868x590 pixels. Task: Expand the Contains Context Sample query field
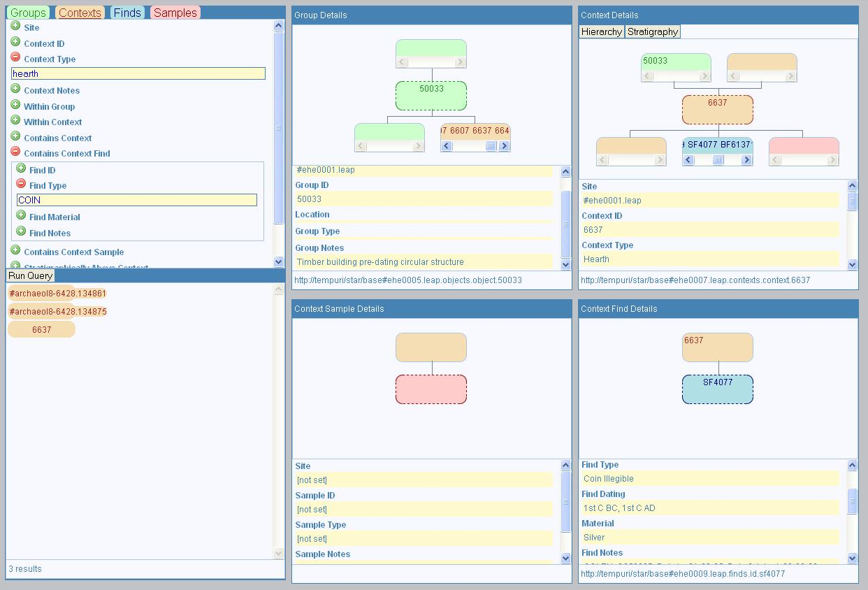pyautogui.click(x=15, y=250)
